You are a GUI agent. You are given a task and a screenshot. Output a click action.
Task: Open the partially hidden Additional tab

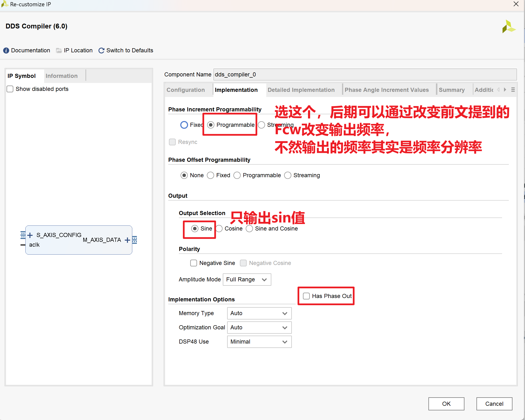(484, 90)
